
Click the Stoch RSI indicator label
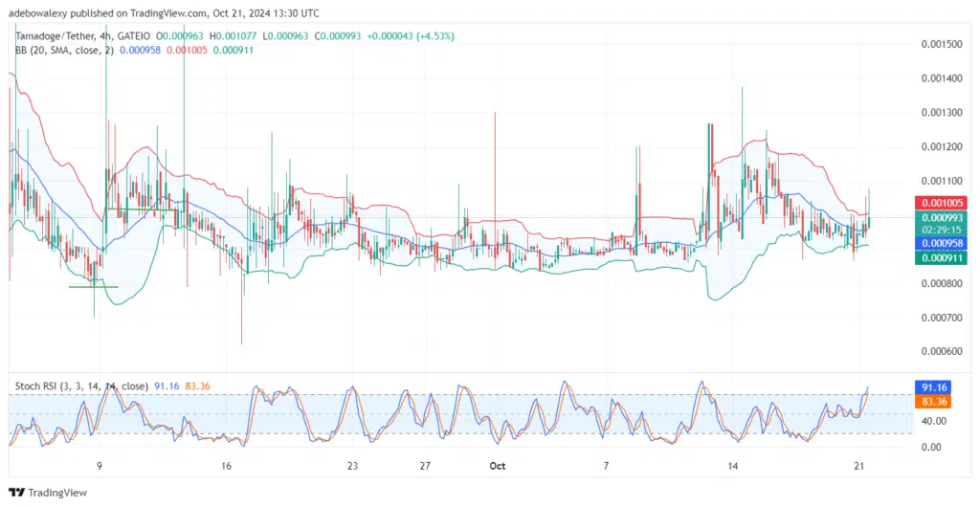[x=81, y=386]
